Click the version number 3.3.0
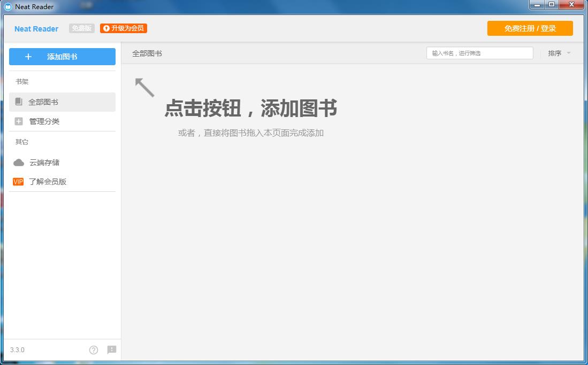This screenshot has width=588, height=365. (x=17, y=350)
